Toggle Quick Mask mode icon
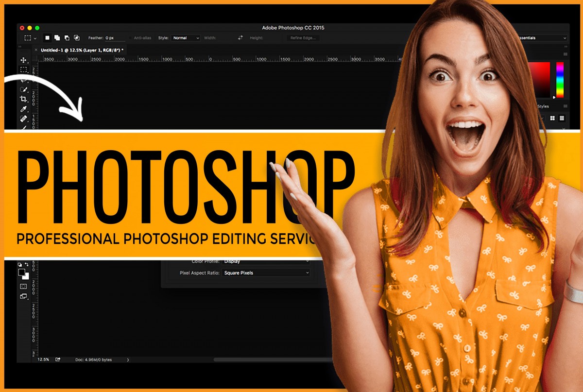 coord(23,287)
